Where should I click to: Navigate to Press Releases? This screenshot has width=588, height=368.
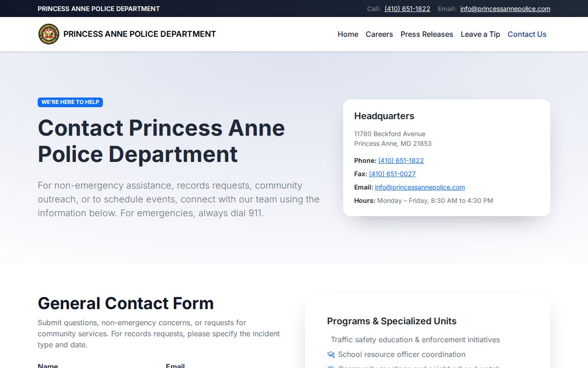click(427, 34)
